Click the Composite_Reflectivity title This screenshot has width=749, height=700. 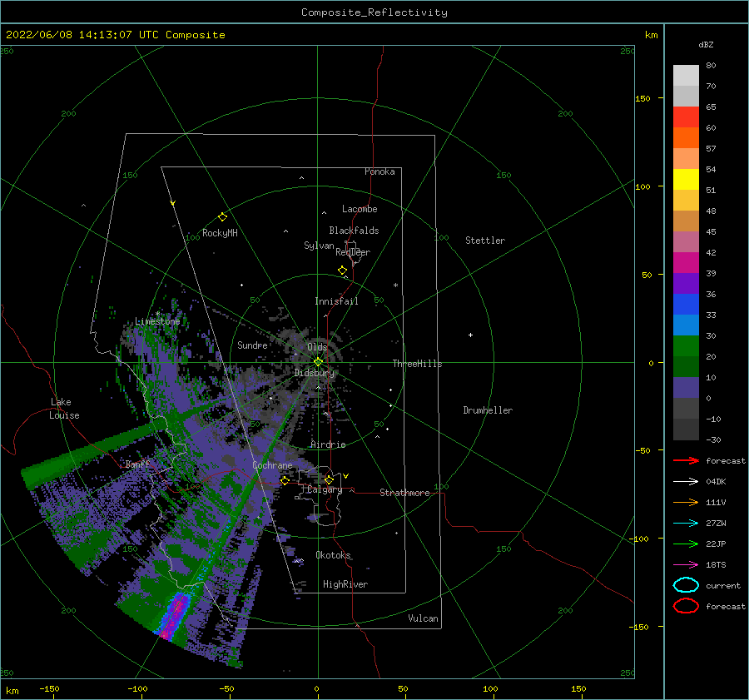click(374, 12)
